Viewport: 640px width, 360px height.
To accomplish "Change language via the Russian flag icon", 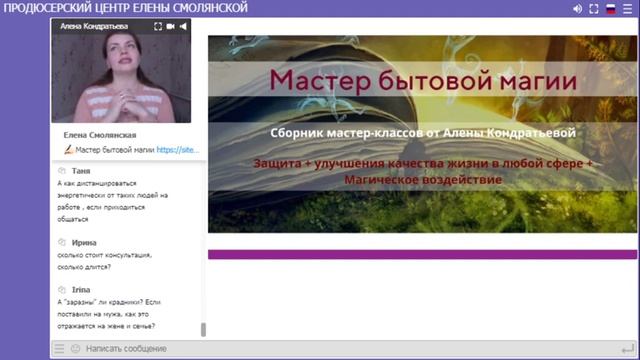I will [611, 9].
